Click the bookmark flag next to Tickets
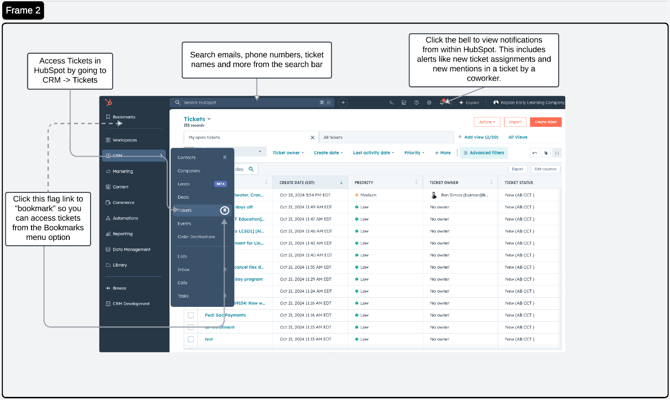This screenshot has height=400, width=670. coord(224,210)
